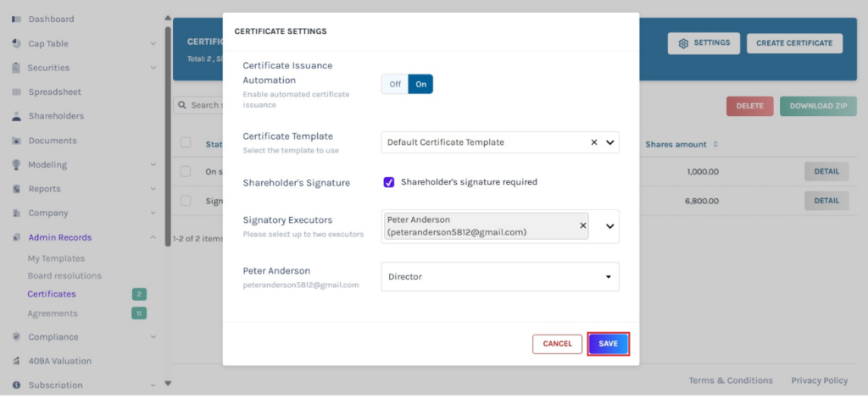Screen dimensions: 868x399
Task: Click the sidebar vertical scrollbar
Action: pos(168,136)
